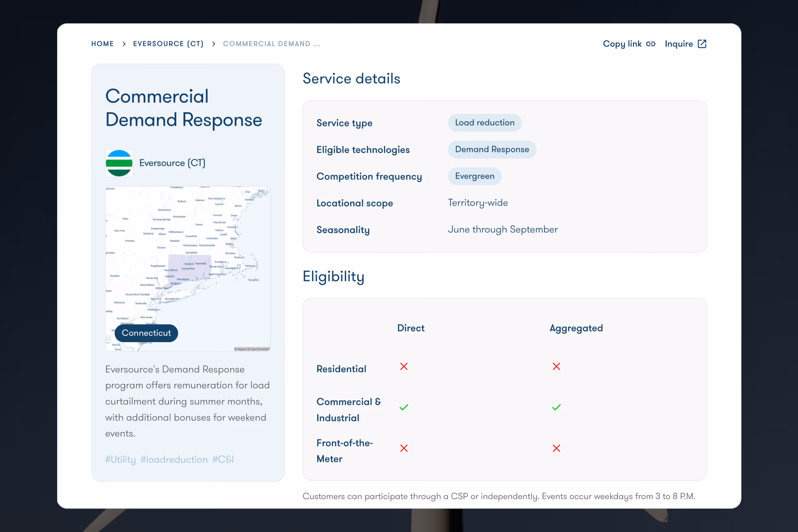Click the Residential Aggregated red cross
798x532 pixels.
click(x=556, y=366)
